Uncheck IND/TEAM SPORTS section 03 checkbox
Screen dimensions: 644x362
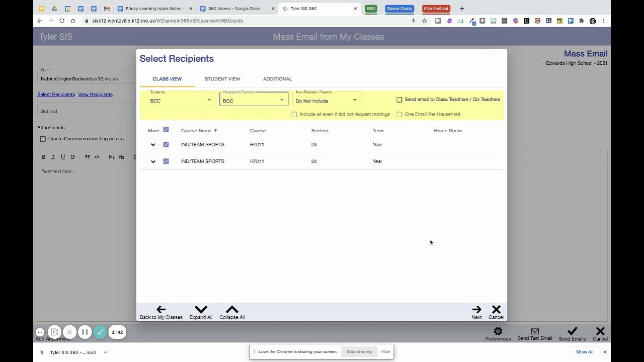(166, 144)
